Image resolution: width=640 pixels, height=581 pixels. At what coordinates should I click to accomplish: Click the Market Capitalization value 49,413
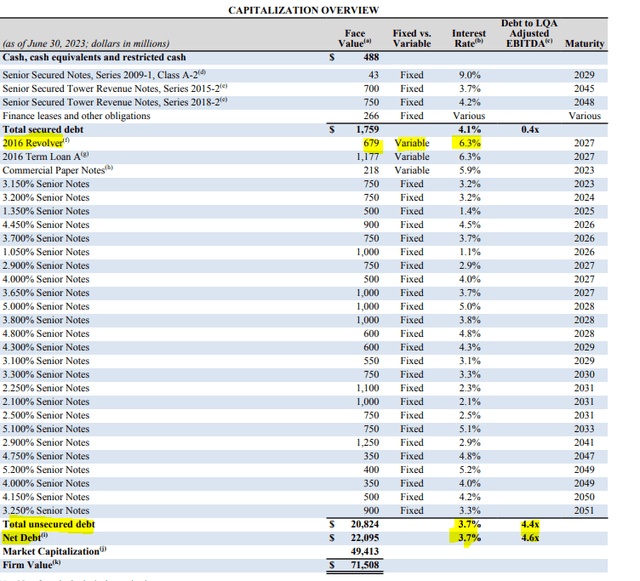(x=363, y=551)
